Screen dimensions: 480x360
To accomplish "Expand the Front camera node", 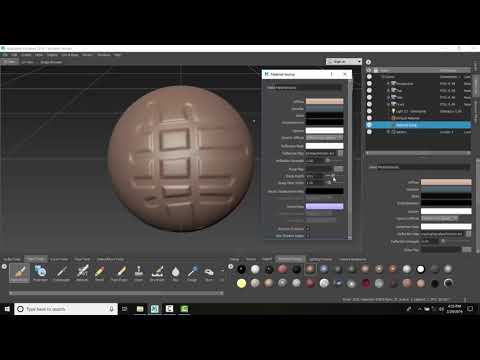I will pyautogui.click(x=388, y=104).
